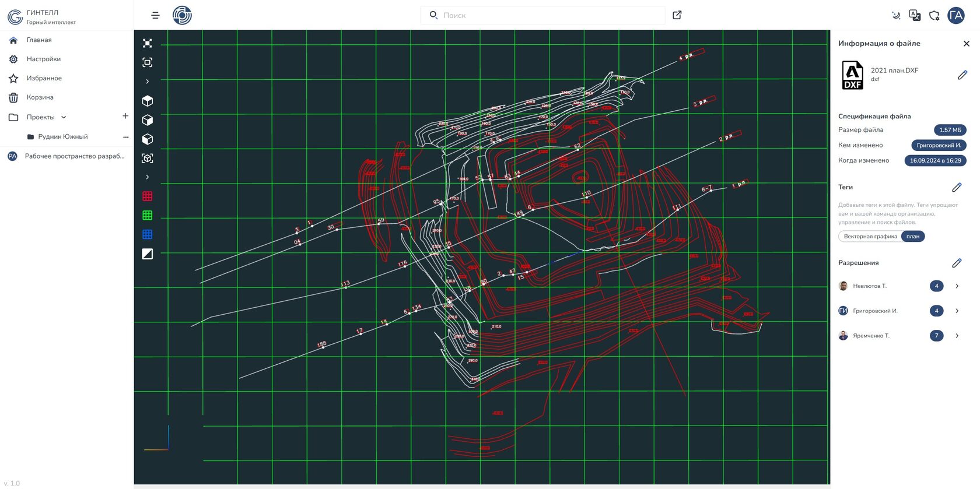Toggle the red grid icon
Viewport: 980px width, 489px height.
pos(148,196)
